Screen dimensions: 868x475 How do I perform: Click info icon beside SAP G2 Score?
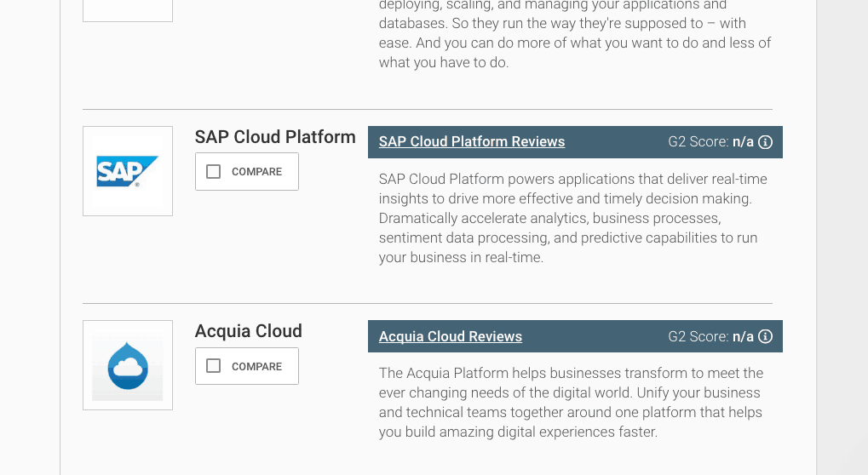(x=765, y=142)
